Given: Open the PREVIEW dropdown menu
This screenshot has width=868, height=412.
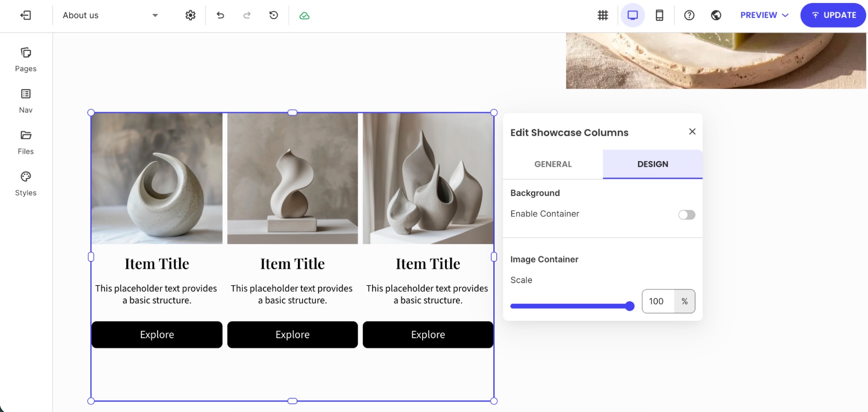Looking at the screenshot, I should coord(764,15).
